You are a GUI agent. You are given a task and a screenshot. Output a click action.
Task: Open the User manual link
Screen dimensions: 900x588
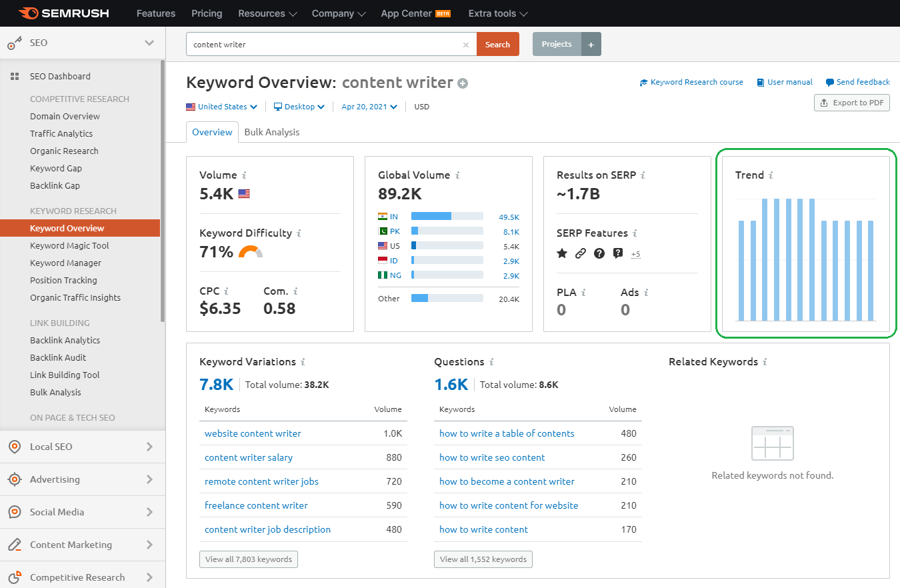click(785, 83)
